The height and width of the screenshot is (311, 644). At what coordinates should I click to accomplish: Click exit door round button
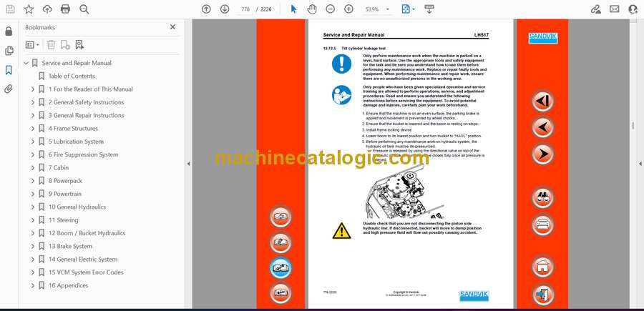point(542,293)
